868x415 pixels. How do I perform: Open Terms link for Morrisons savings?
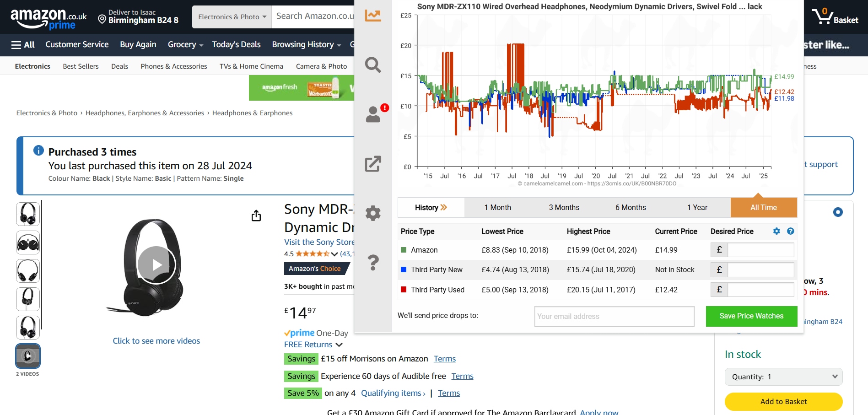pos(445,359)
